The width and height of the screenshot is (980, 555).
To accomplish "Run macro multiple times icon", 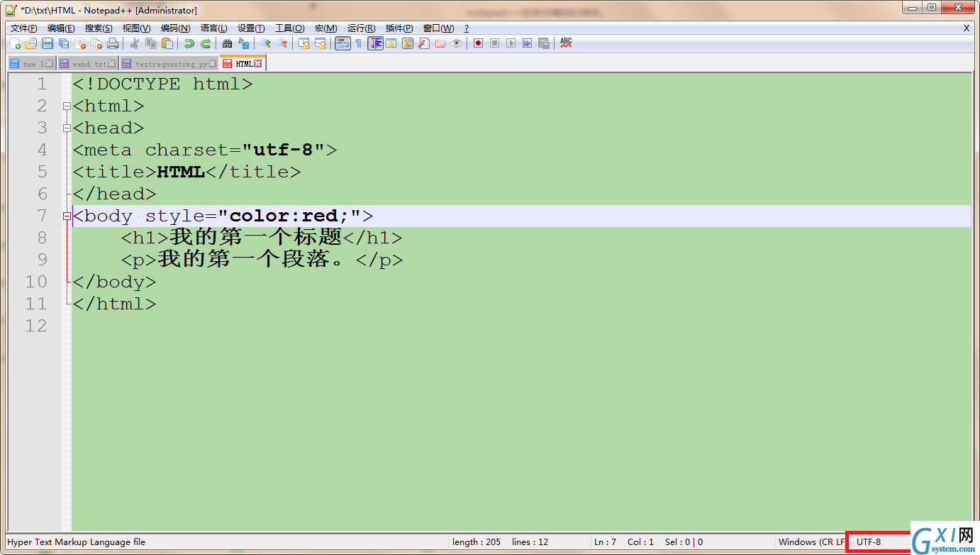I will (528, 43).
